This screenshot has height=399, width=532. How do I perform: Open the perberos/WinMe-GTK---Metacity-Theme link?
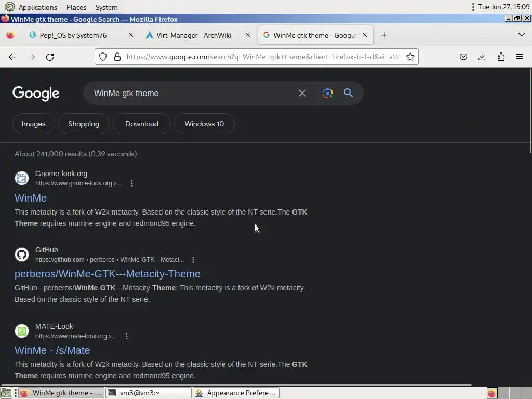click(x=107, y=274)
